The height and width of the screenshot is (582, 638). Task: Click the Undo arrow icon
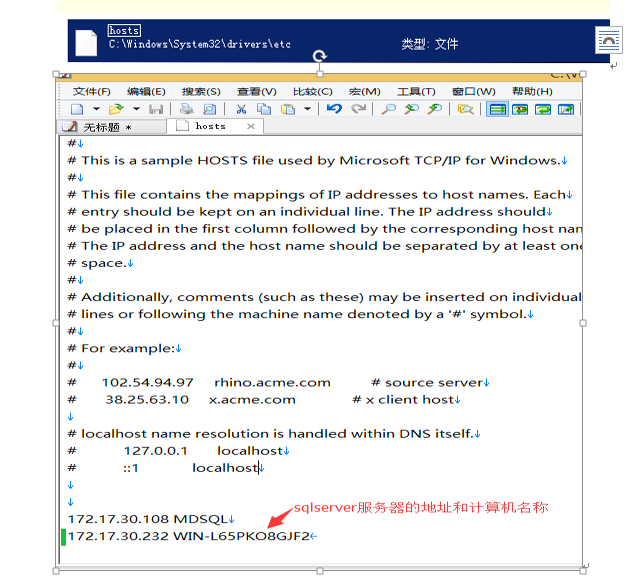(334, 109)
